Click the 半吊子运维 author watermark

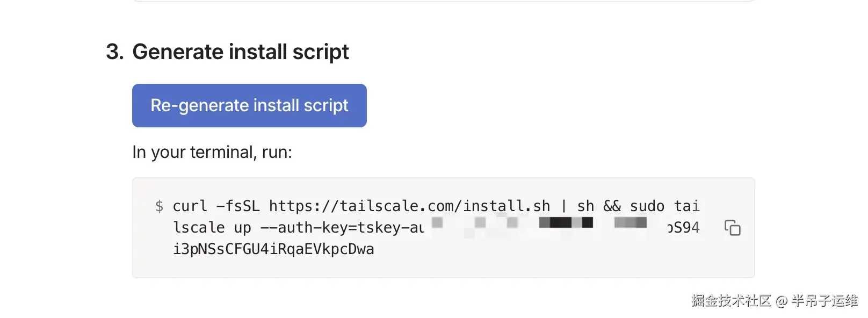pyautogui.click(x=824, y=301)
